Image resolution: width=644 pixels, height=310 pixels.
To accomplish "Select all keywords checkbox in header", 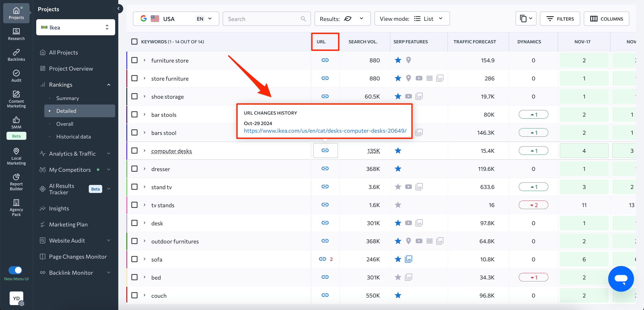I will click(134, 42).
